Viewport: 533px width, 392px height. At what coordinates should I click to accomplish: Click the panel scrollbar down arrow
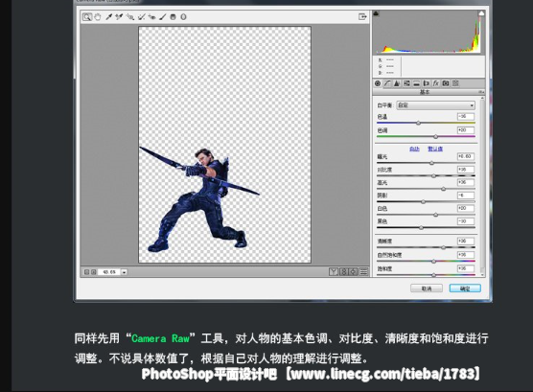482,274
